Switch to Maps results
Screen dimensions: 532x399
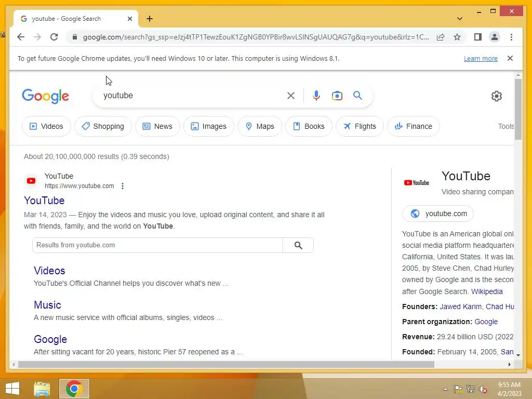point(260,126)
